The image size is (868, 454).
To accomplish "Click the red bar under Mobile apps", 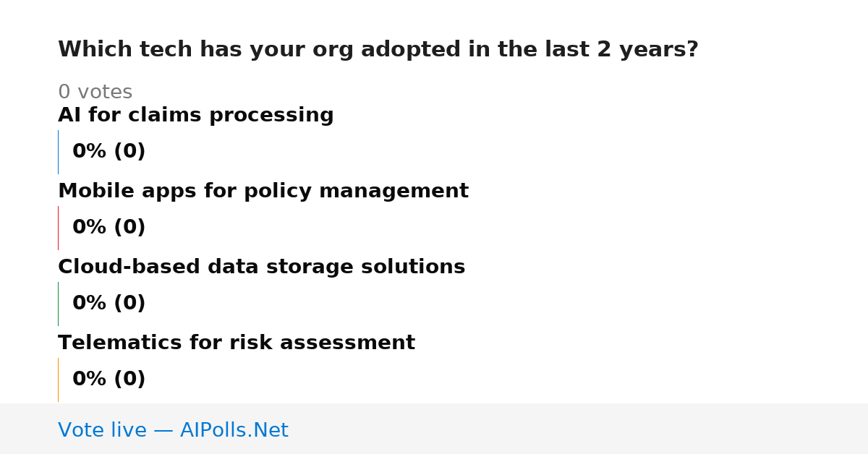I will [58, 228].
